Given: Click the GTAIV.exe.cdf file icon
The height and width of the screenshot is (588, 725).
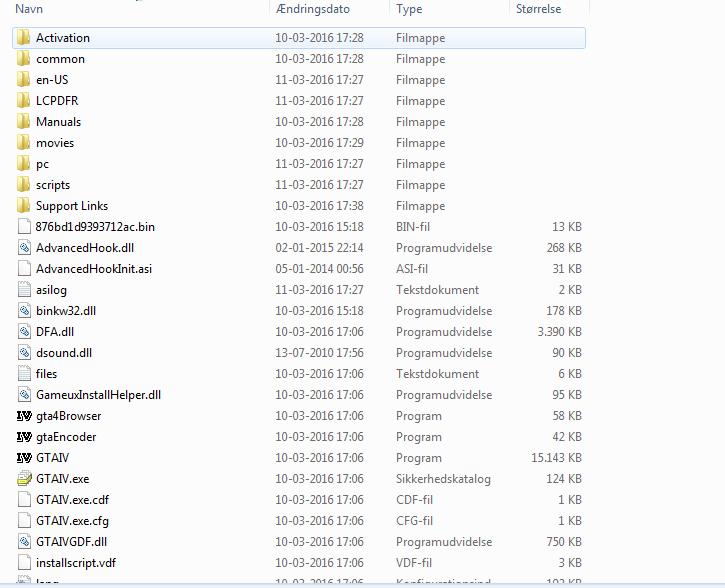Looking at the screenshot, I should pos(24,500).
